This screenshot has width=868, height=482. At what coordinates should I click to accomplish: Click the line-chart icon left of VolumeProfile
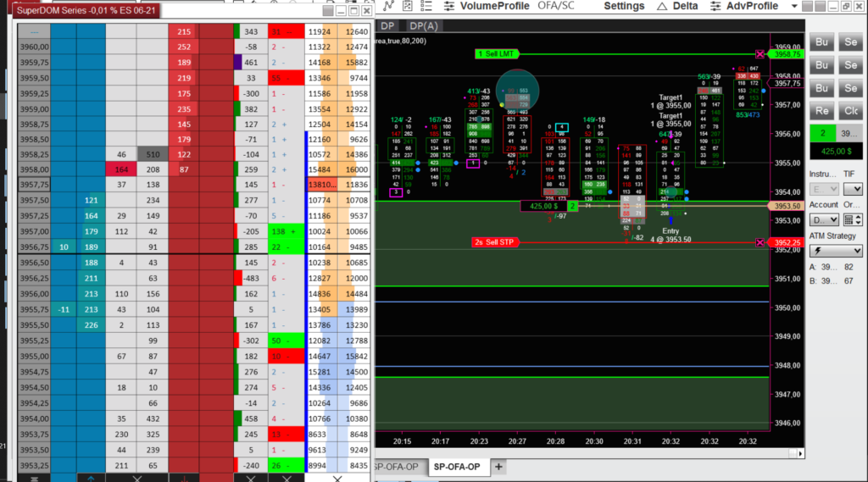[388, 6]
